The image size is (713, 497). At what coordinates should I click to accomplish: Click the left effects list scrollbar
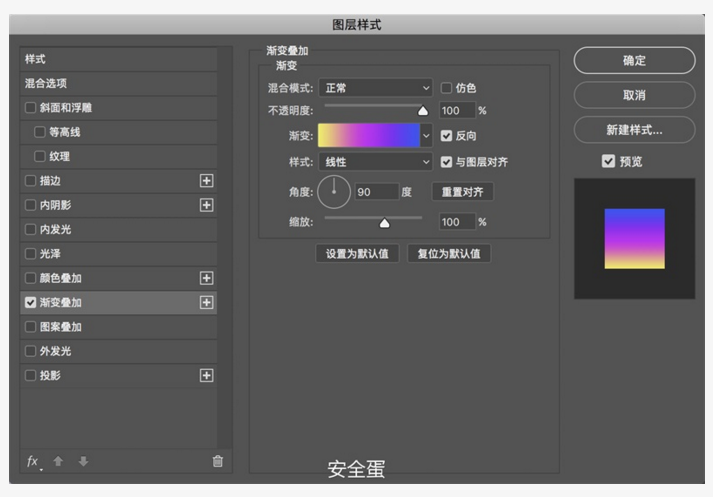(224, 248)
